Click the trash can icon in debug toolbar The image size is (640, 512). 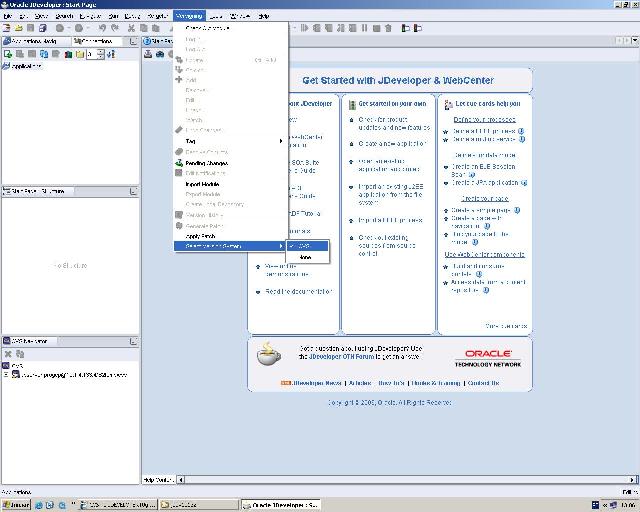click(388, 28)
